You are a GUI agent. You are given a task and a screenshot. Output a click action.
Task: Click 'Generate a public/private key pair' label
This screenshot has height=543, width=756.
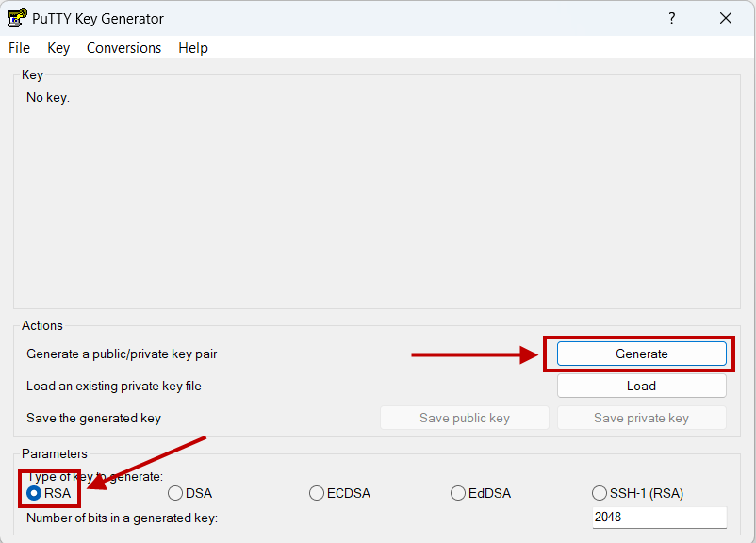coord(122,354)
